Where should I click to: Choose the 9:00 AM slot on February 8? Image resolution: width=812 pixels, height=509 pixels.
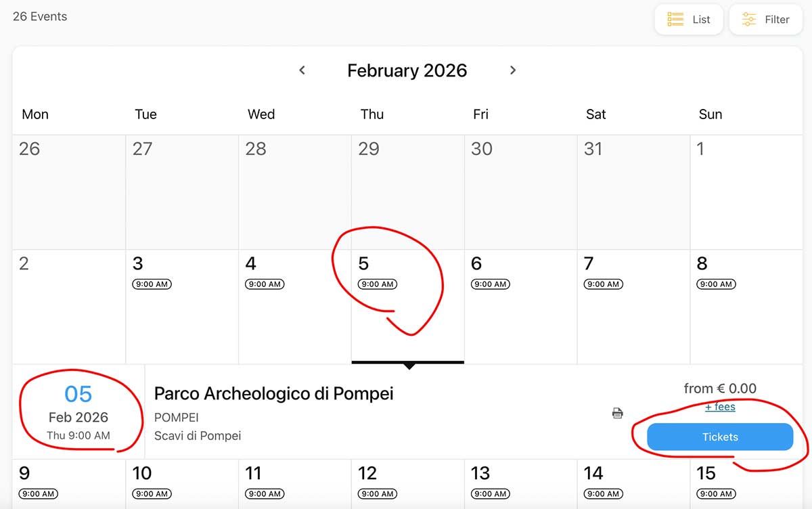point(716,284)
